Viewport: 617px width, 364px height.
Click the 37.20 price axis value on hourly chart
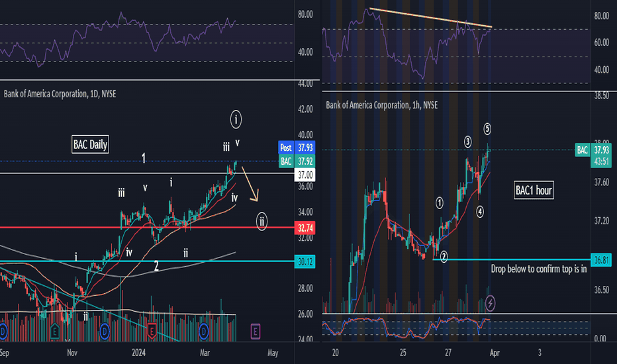pos(602,220)
